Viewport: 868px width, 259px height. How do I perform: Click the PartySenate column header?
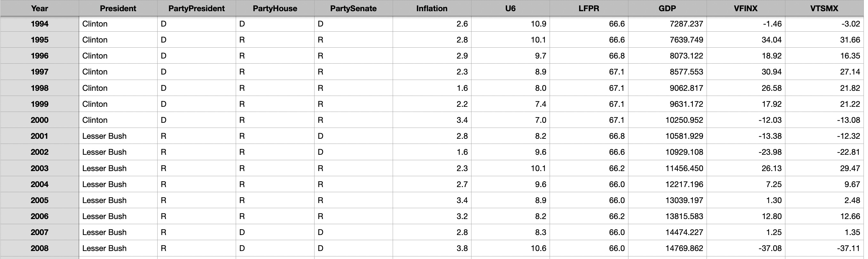pyautogui.click(x=354, y=8)
